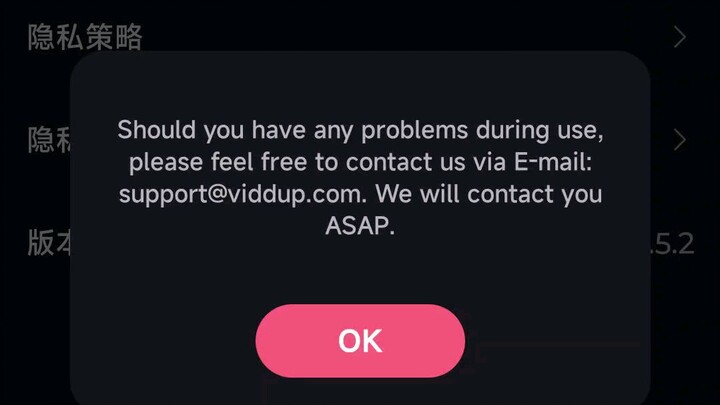Tap the word 'Should' starting the message

pos(157,129)
